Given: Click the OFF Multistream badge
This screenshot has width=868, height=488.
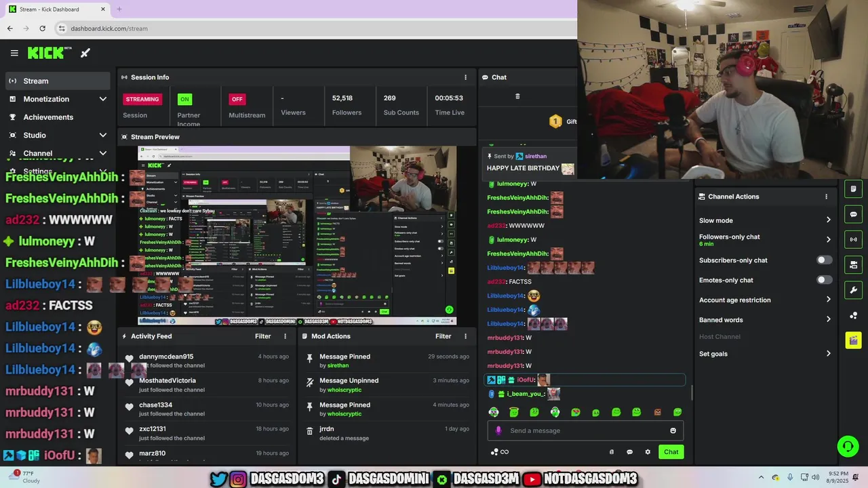Looking at the screenshot, I should click(237, 99).
